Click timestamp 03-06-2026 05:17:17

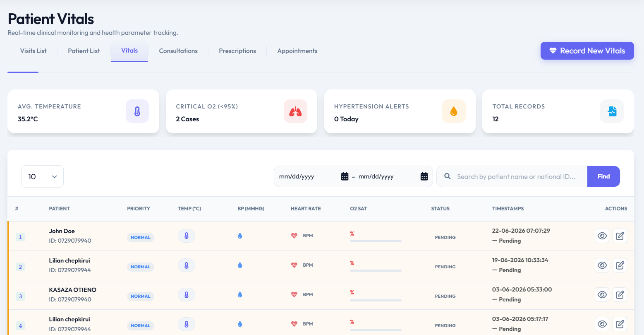point(520,319)
